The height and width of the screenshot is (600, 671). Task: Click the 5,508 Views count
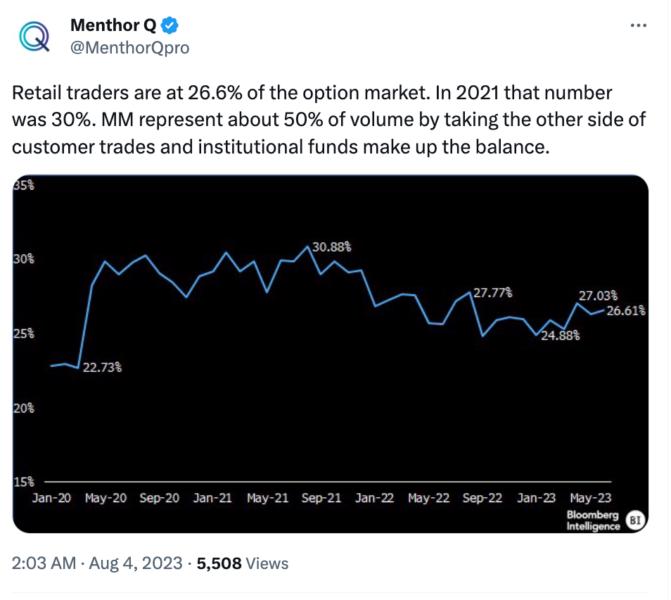pyautogui.click(x=243, y=564)
